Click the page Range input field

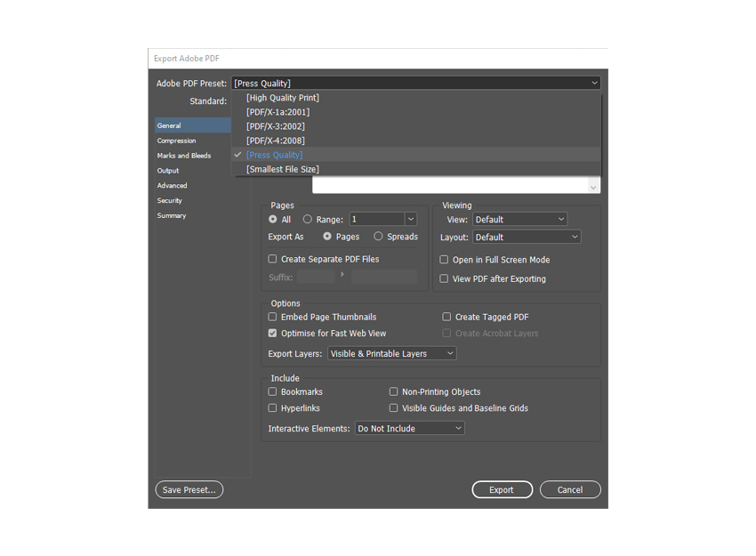click(377, 220)
